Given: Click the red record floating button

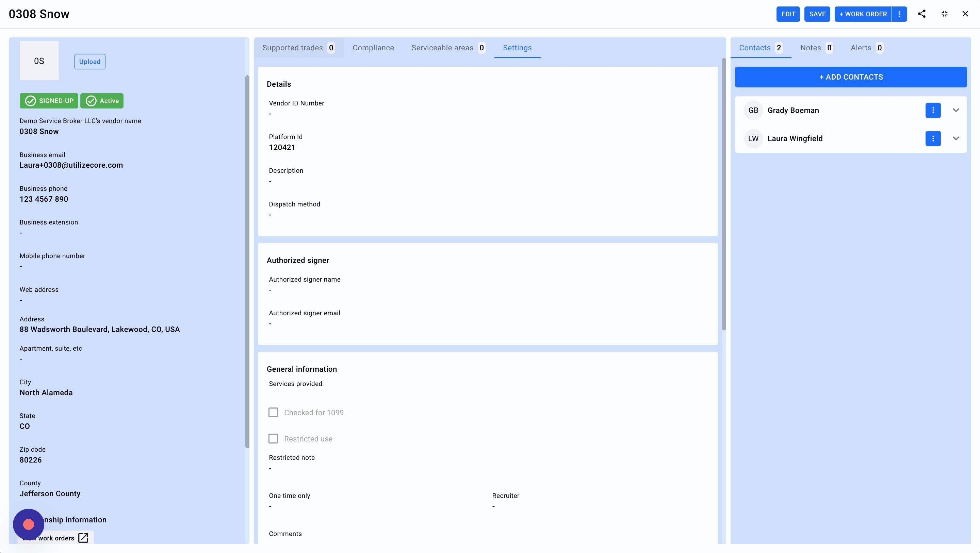Looking at the screenshot, I should click(x=29, y=524).
